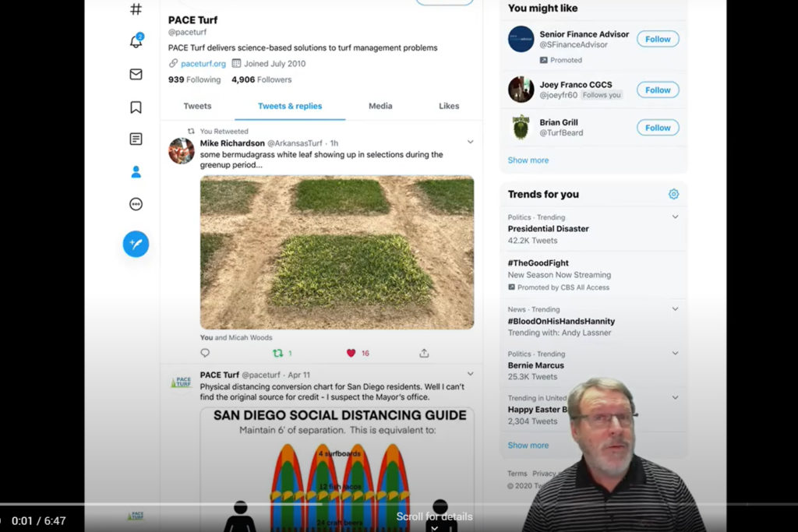Open Lists icon in sidebar

point(136,139)
